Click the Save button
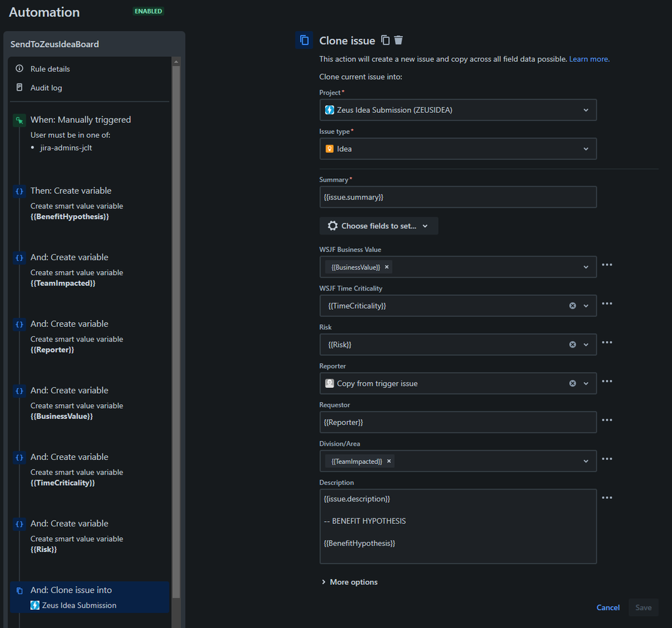This screenshot has width=672, height=628. coord(643,607)
